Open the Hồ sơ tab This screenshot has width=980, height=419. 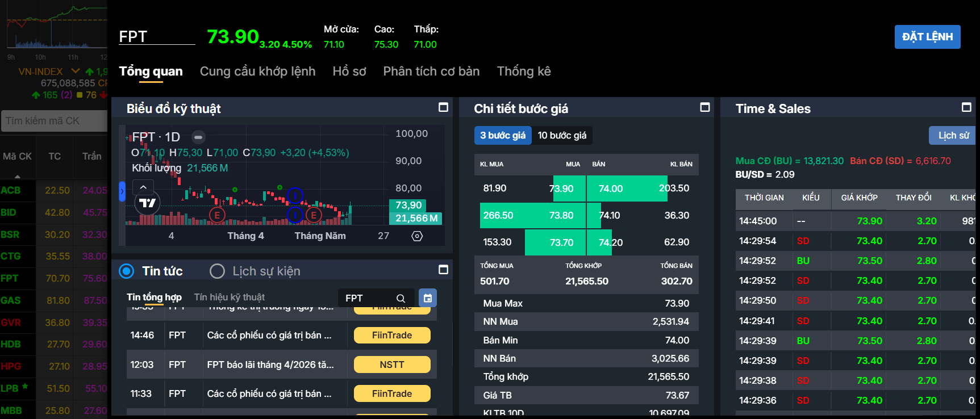[349, 71]
